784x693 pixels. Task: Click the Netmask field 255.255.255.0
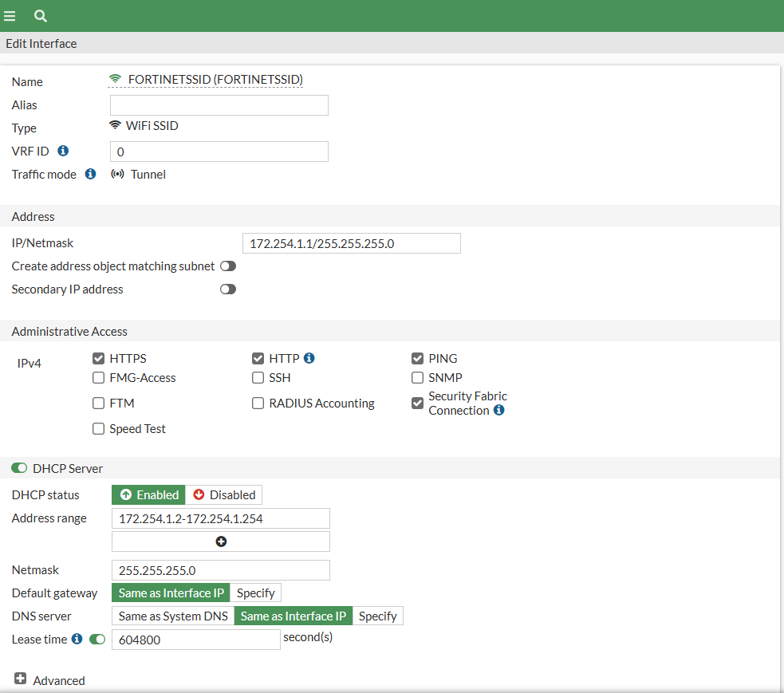point(220,570)
